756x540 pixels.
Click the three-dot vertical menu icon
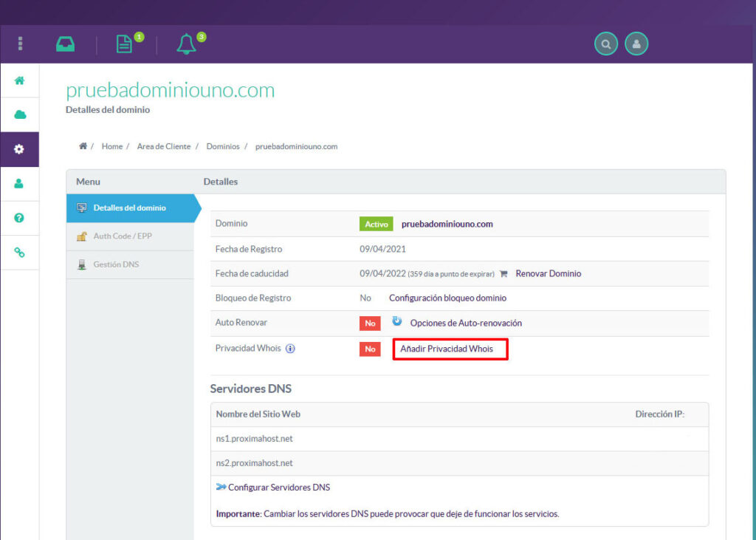20,44
